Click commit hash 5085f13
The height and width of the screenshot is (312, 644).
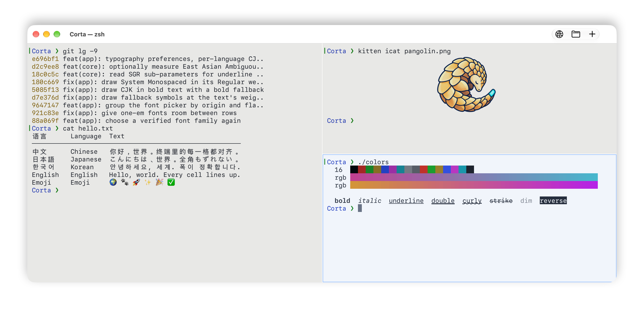tap(45, 90)
